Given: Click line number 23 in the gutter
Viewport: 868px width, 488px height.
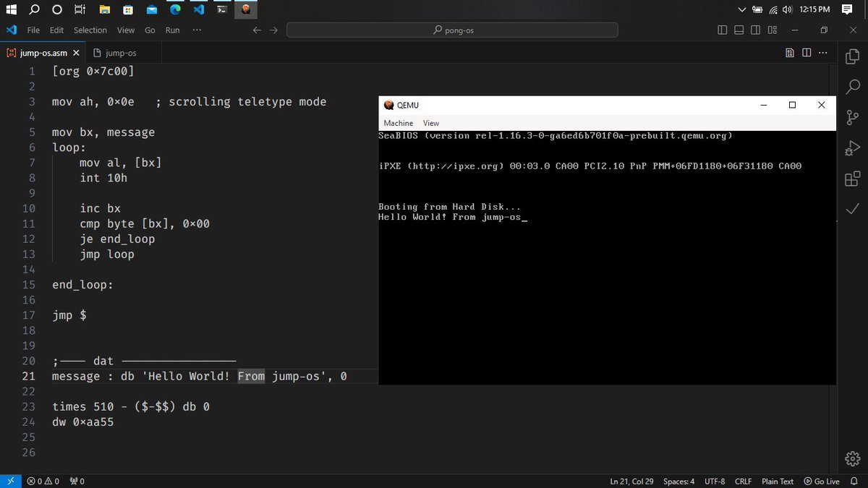Looking at the screenshot, I should [28, 406].
